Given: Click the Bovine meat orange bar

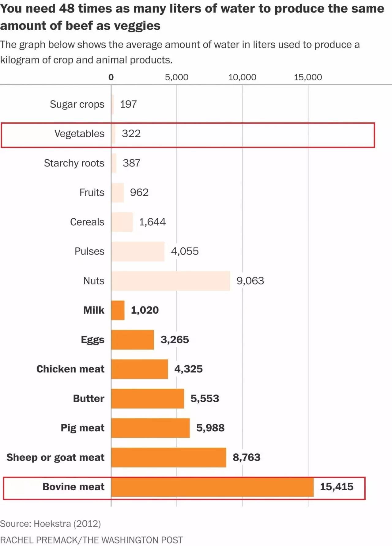Looking at the screenshot, I should pos(212,487).
